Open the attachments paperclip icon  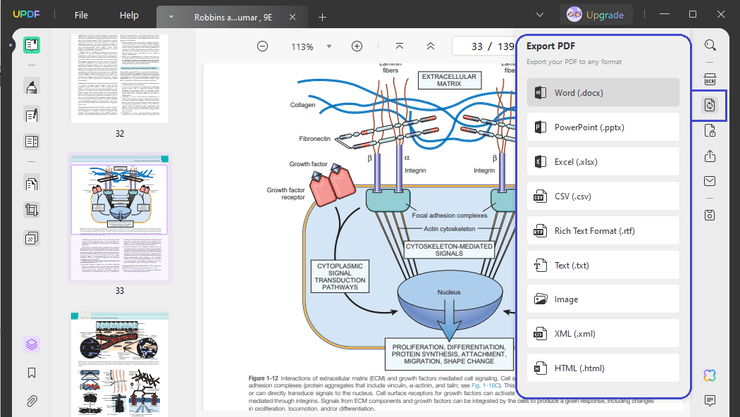(x=32, y=400)
